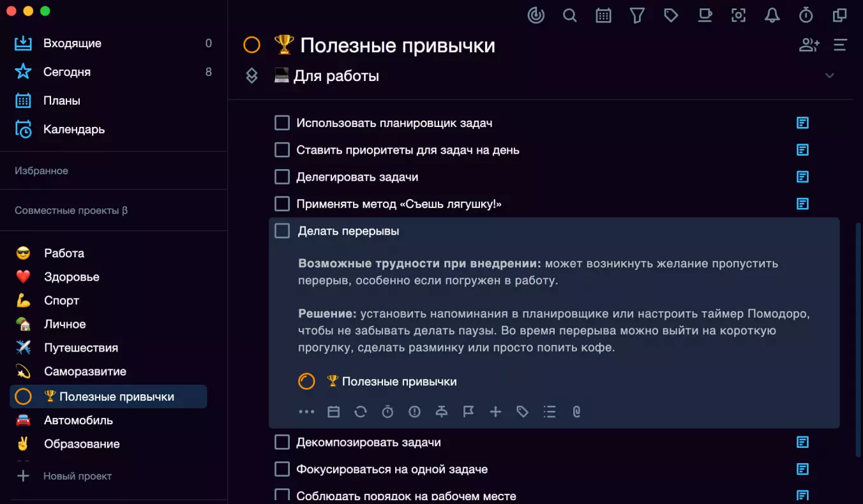Check off «Фокусироваться на одной задаче»

pyautogui.click(x=282, y=469)
